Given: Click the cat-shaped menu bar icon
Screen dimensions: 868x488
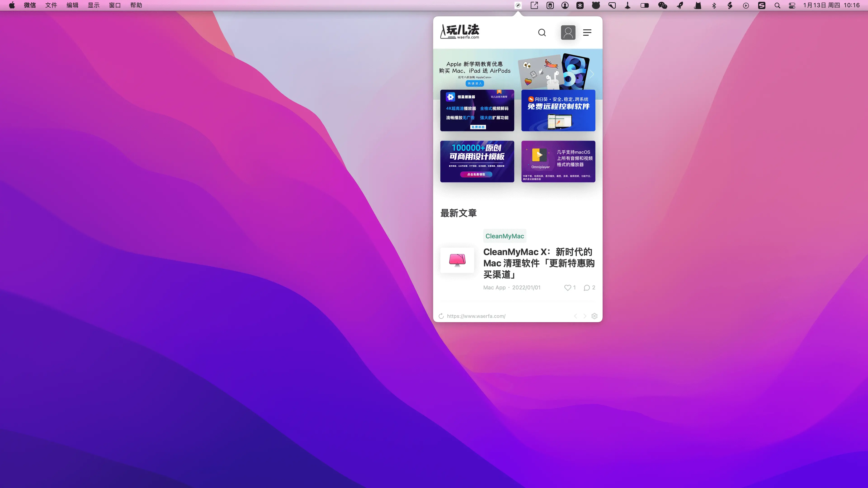Looking at the screenshot, I should click(x=698, y=5).
